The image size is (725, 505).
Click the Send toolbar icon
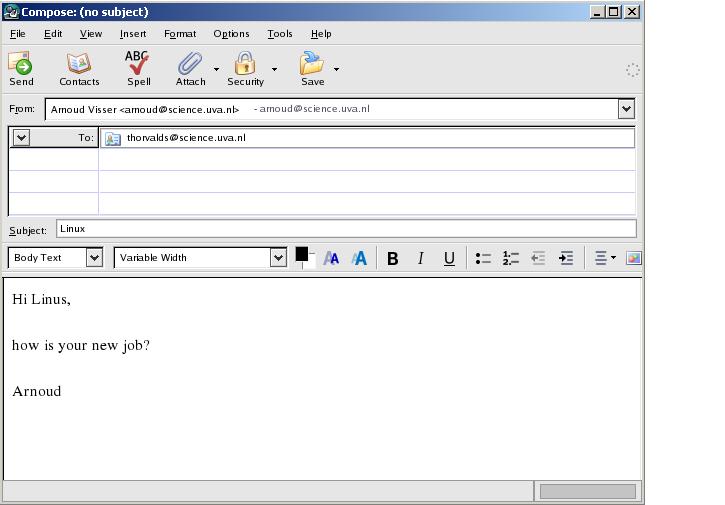click(x=21, y=69)
